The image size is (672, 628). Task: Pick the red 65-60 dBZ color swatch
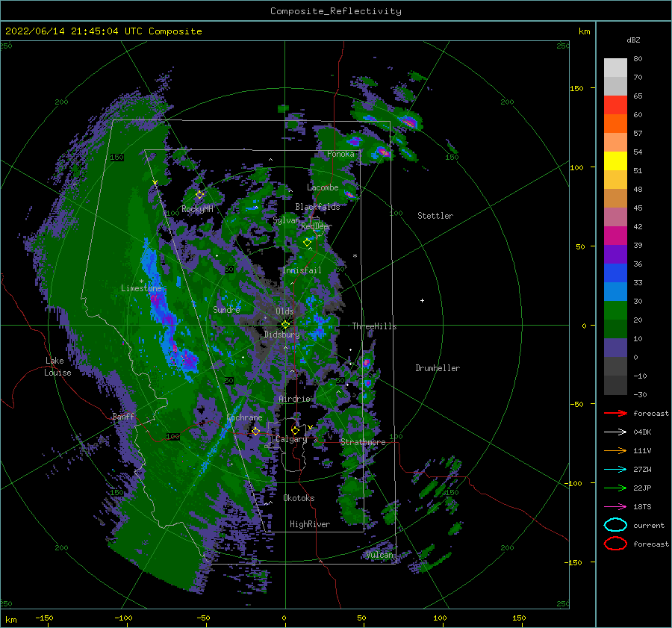[x=615, y=105]
